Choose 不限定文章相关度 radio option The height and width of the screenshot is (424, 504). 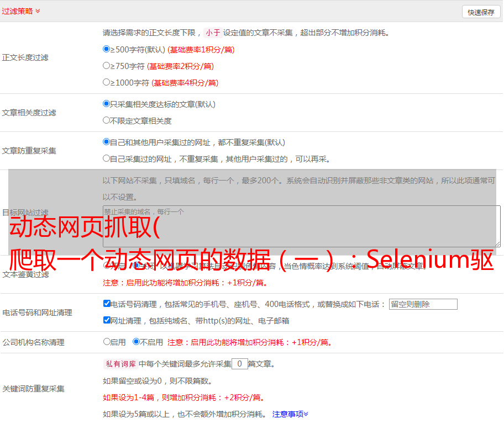point(107,120)
